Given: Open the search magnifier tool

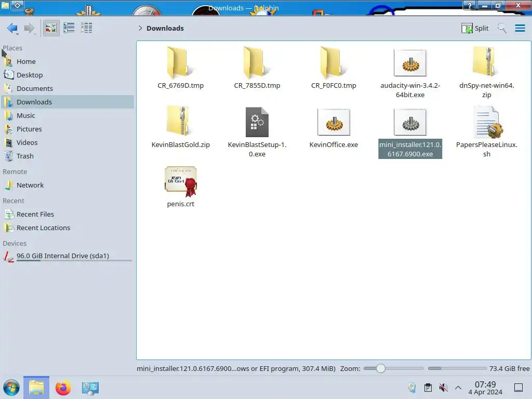Looking at the screenshot, I should tap(502, 28).
